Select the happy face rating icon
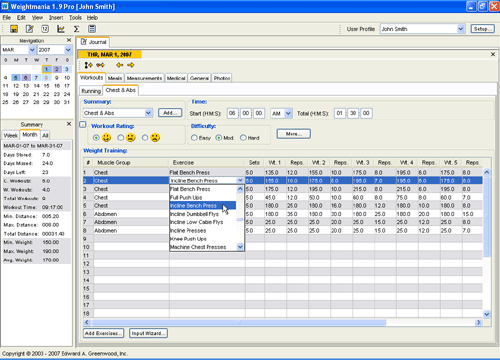This screenshot has height=360, width=500. tap(106, 137)
